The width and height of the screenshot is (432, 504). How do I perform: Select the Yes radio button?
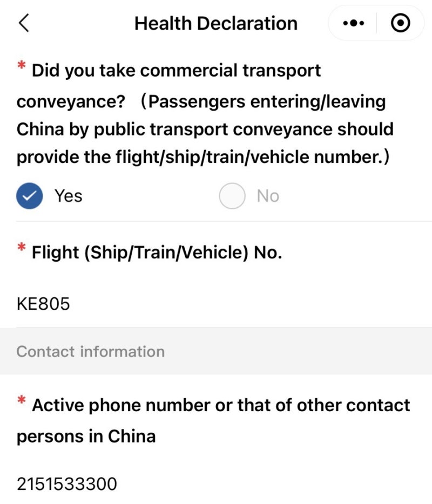click(30, 196)
